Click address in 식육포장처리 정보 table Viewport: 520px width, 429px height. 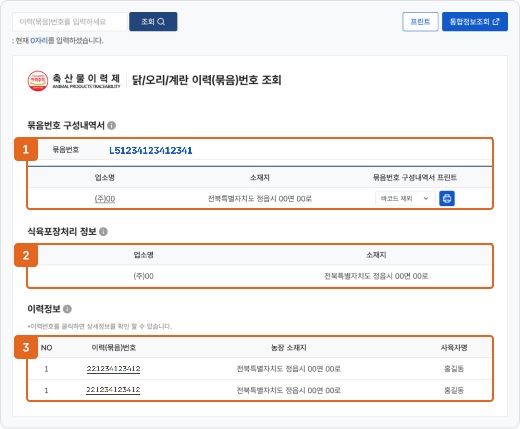click(x=376, y=276)
